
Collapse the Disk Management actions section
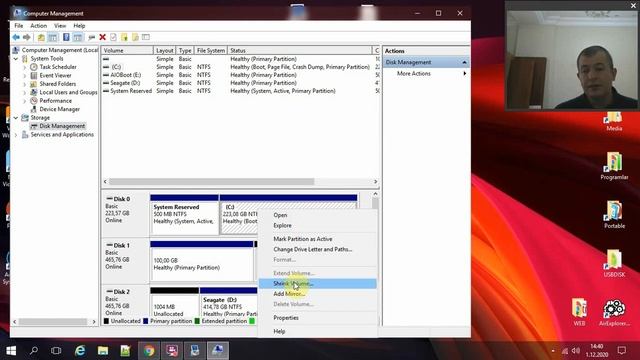point(464,62)
